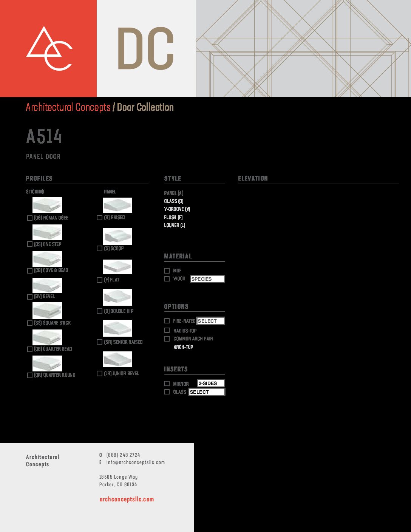Select the Louver (L) style entry
Viewport: 411px width, 532px height.
pyautogui.click(x=175, y=225)
